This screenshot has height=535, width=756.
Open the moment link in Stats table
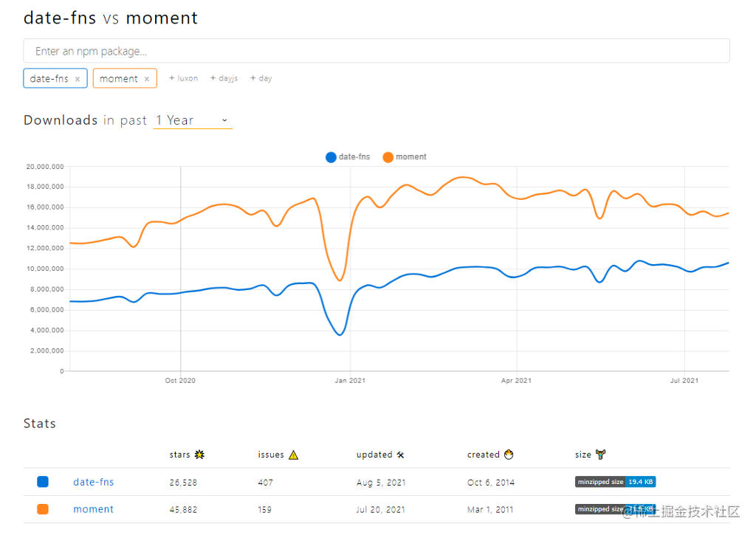(x=93, y=508)
